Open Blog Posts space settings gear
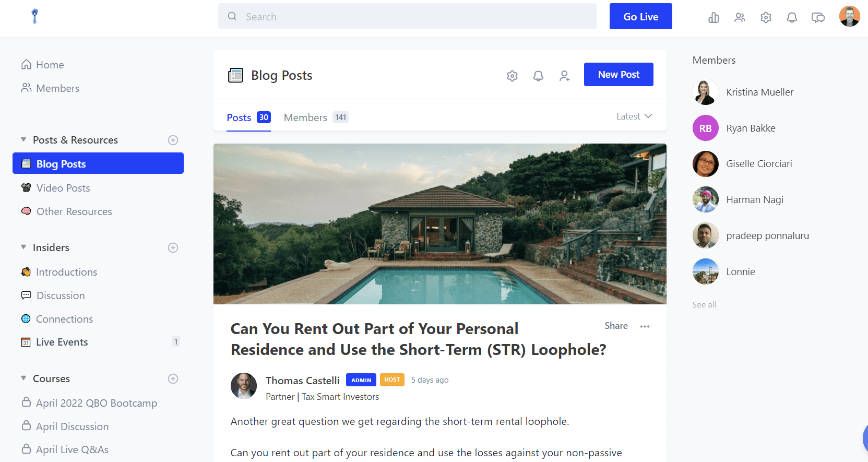868x462 pixels. 512,76
